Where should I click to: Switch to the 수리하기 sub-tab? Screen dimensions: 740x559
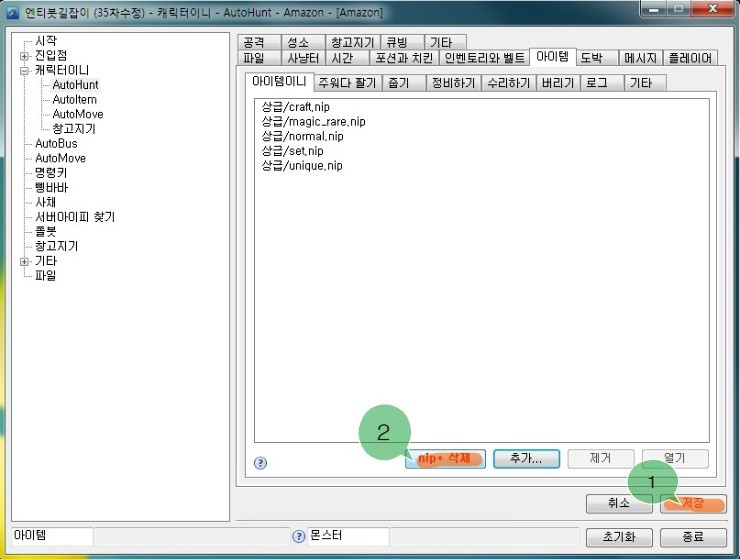[508, 83]
